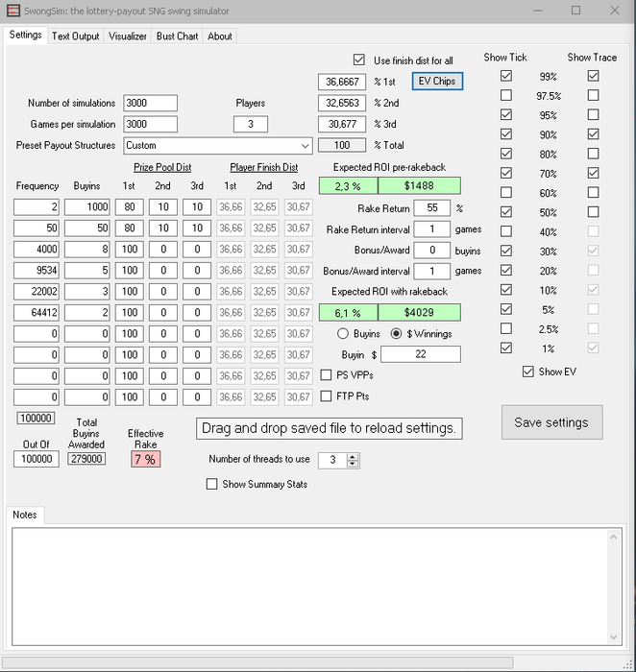The image size is (636, 672).
Task: Select the Notes tab
Action: tap(25, 515)
